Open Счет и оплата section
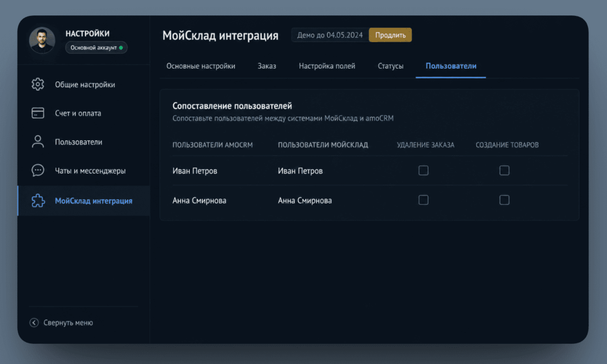The width and height of the screenshot is (607, 364). tap(84, 113)
